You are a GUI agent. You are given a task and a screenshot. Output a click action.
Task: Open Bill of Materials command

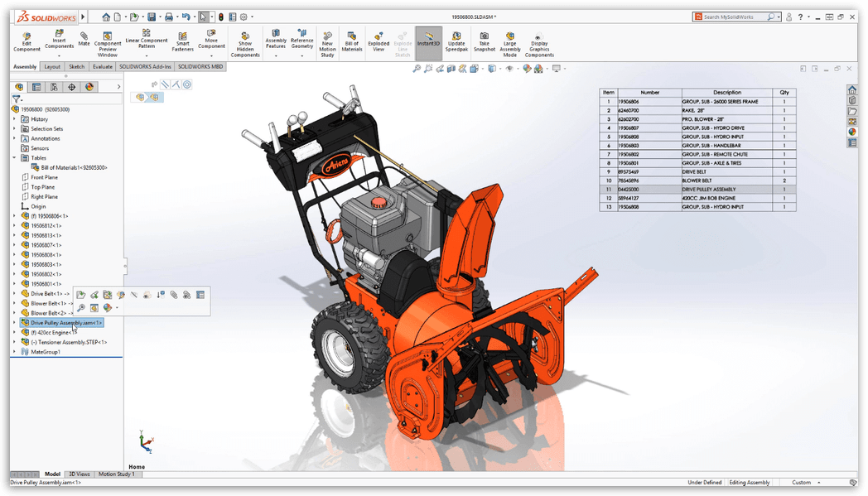[352, 42]
